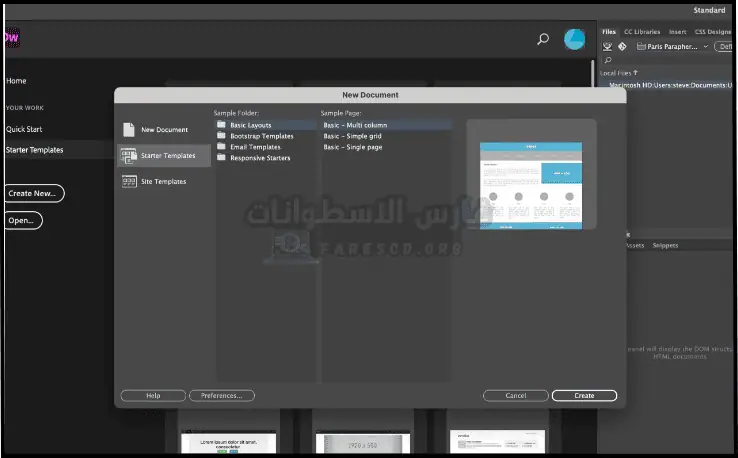
Task: Open Preferences from the dialog
Action: 221,395
